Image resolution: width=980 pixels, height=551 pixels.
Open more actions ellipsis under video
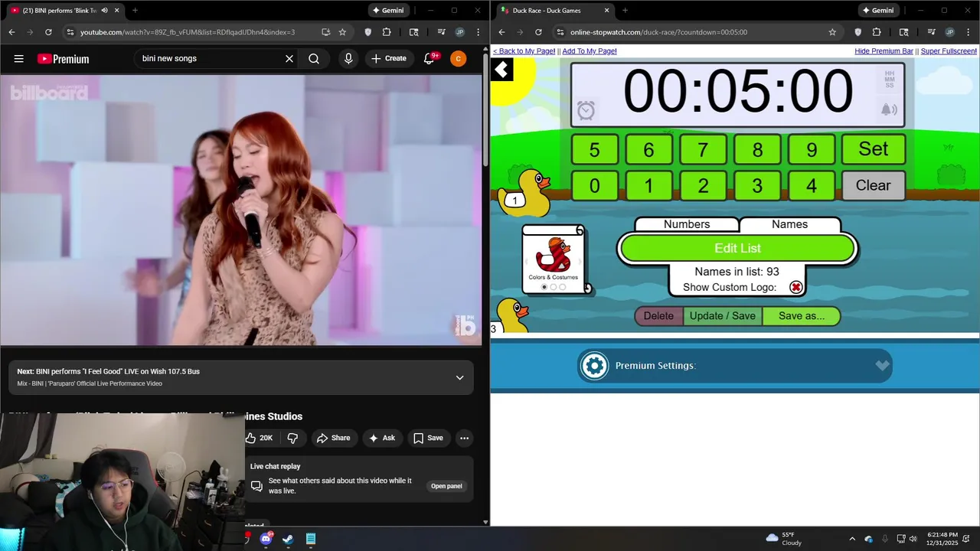464,438
